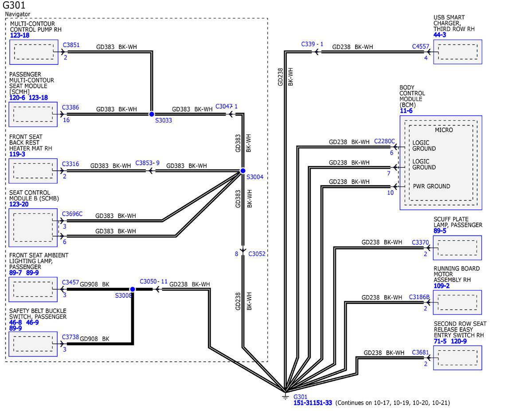532x411 pixels.
Task: Open link 46-9 under Safety Belt Buckle Switch
Action: [x=33, y=323]
